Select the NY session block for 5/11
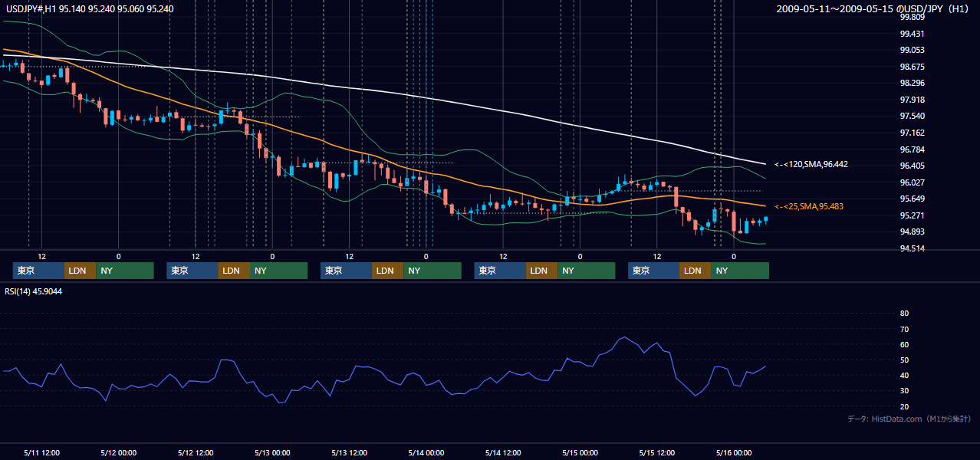Viewport: 980px width, 460px height. coord(125,271)
